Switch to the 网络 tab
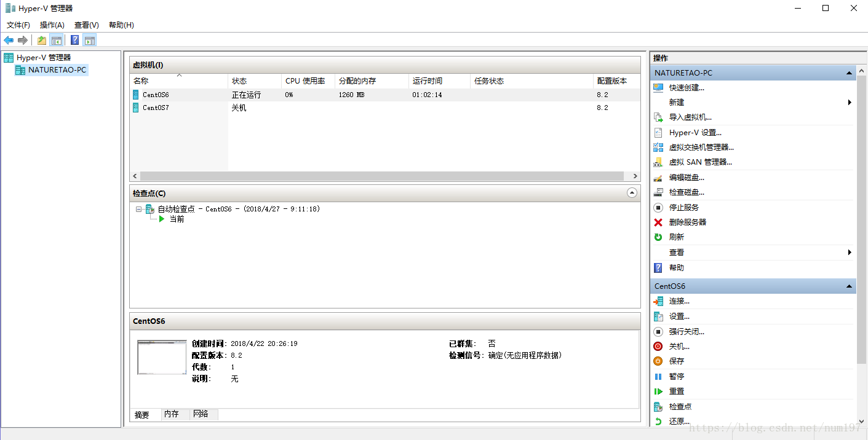 pos(201,414)
